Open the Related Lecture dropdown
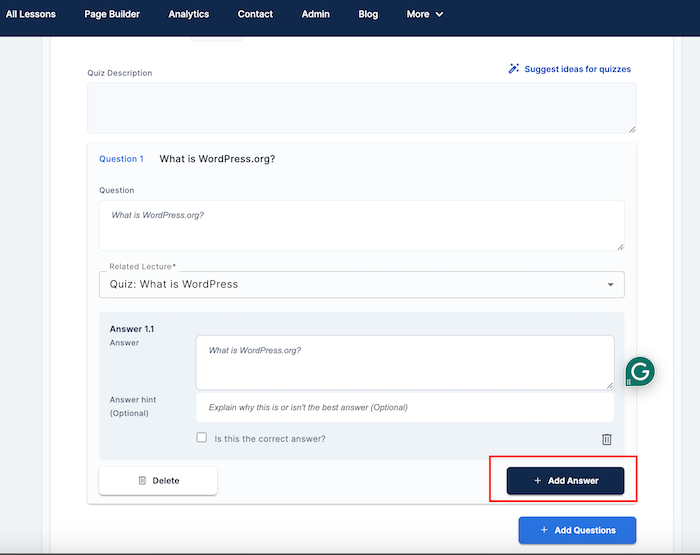The image size is (700, 555). pos(362,284)
